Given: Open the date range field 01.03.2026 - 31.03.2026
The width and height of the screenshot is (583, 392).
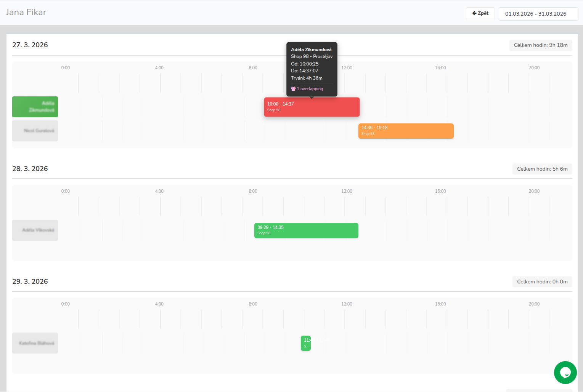Looking at the screenshot, I should pyautogui.click(x=538, y=14).
